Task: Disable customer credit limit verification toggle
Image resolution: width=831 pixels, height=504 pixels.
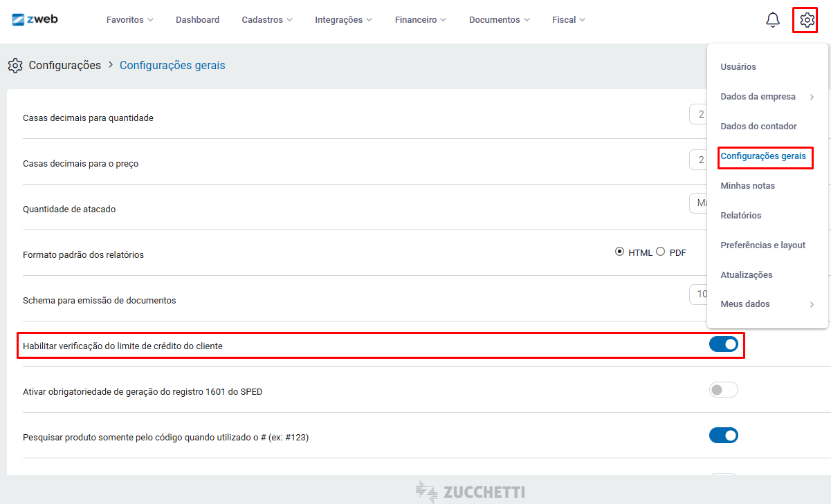Action: (x=723, y=344)
